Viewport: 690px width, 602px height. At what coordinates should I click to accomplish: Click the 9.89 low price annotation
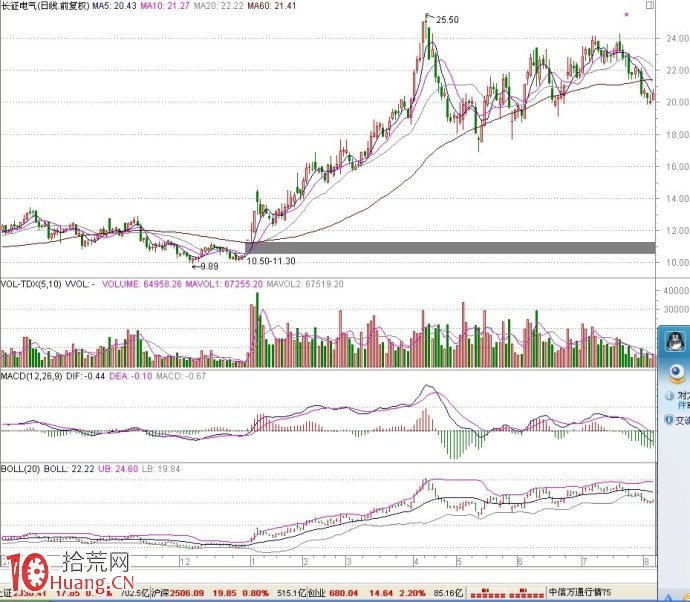point(209,266)
